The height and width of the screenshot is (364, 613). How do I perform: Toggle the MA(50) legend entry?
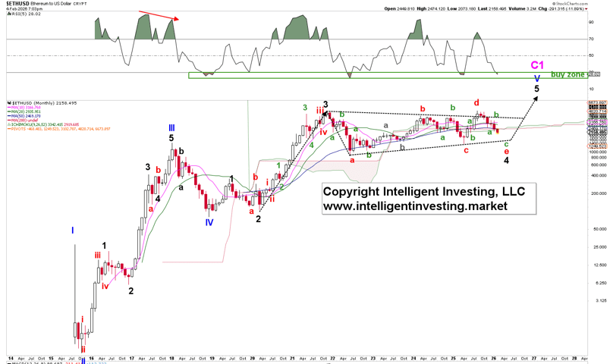pyautogui.click(x=25, y=117)
